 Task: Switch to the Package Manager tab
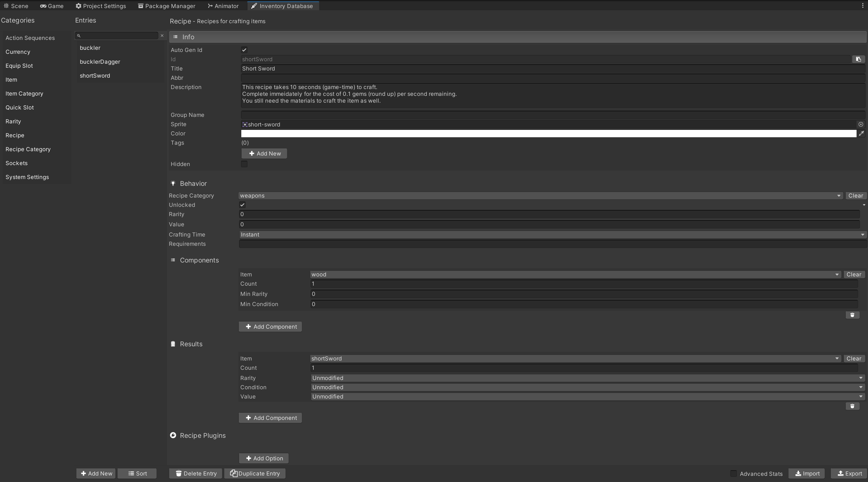[166, 6]
